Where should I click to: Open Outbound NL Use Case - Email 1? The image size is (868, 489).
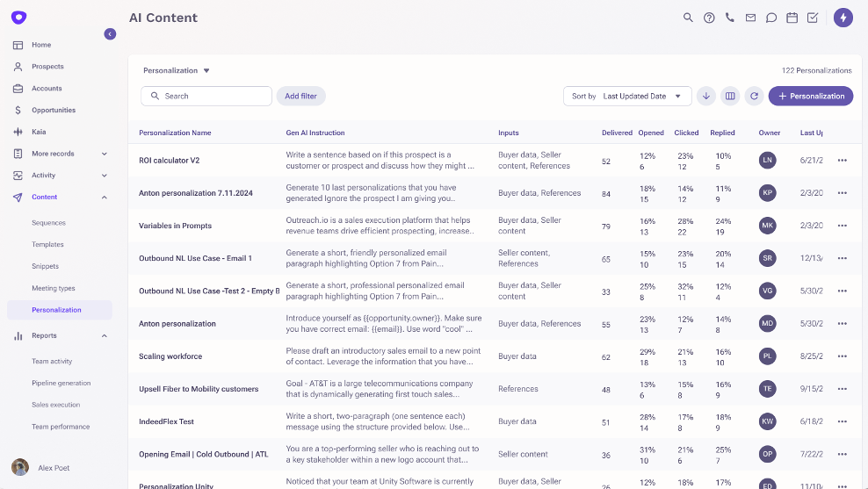point(195,258)
